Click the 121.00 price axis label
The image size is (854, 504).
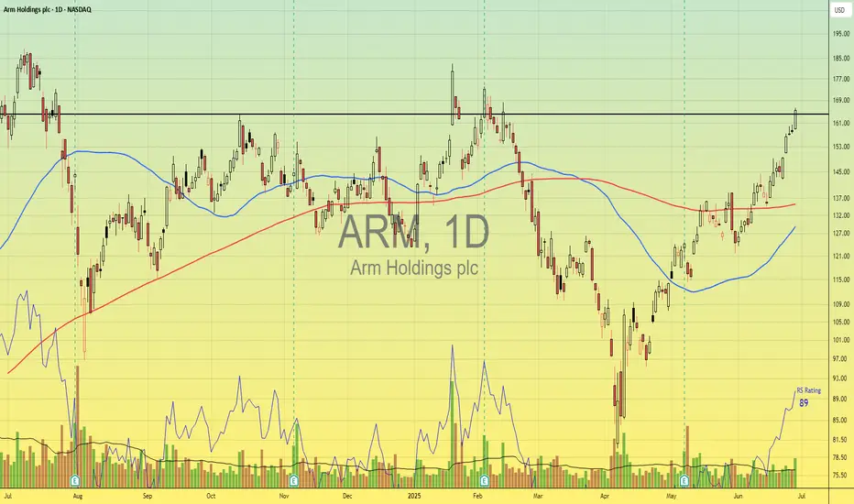coord(840,256)
